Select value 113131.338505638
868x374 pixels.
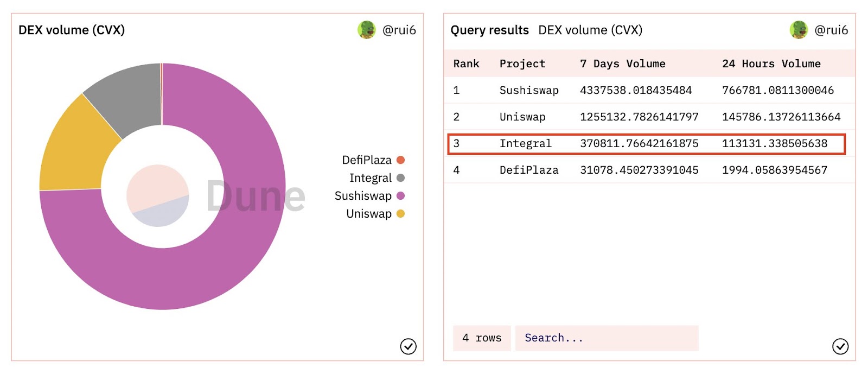tap(775, 143)
